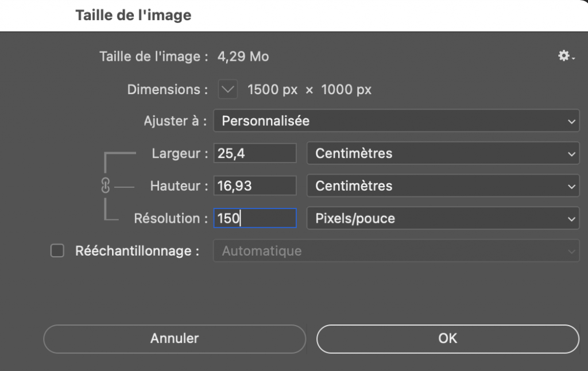Confirm with the OK button
The image size is (588, 371).
447,338
